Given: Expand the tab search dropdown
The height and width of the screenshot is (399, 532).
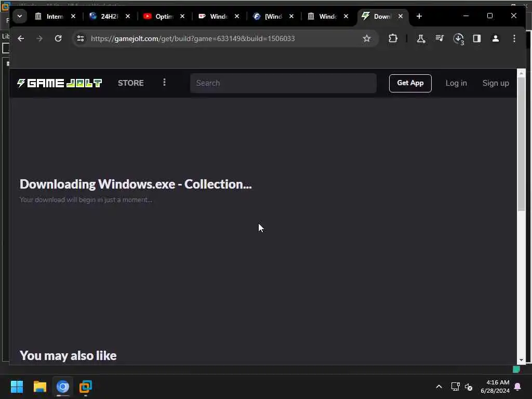Looking at the screenshot, I should (x=20, y=16).
